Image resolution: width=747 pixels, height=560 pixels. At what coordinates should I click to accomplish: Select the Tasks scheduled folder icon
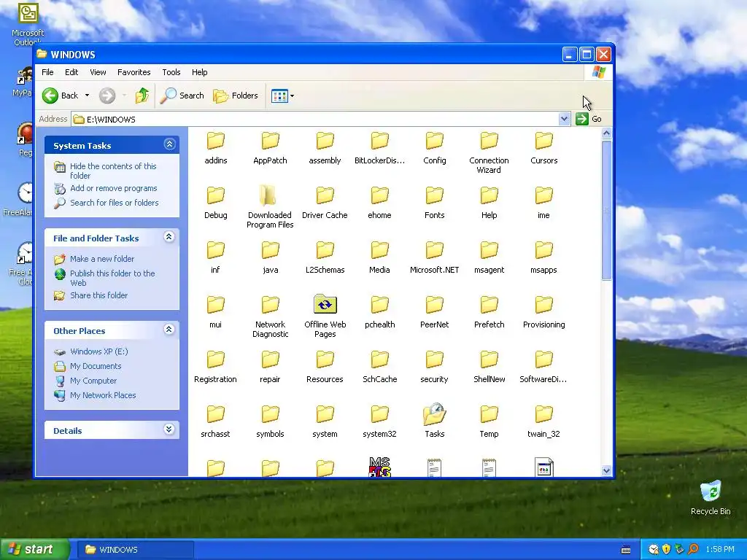click(435, 414)
